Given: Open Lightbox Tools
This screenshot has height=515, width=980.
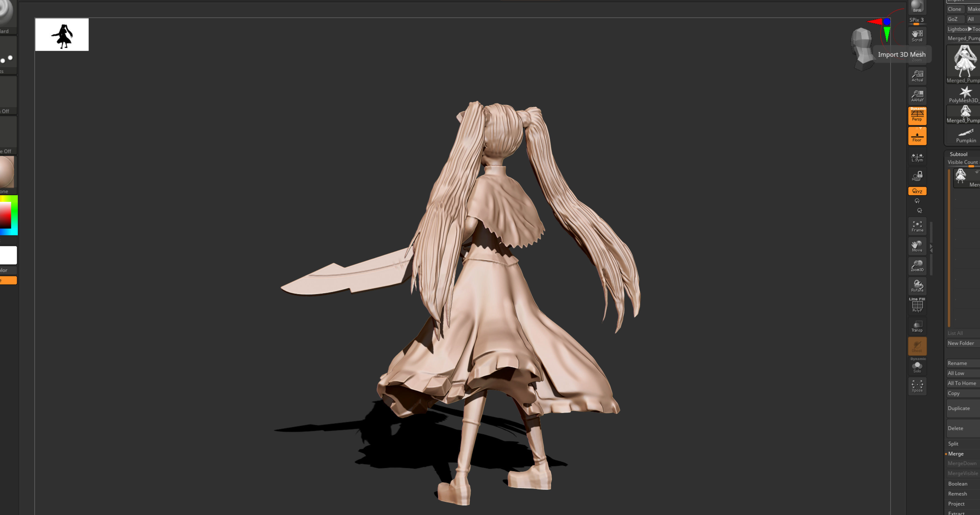Looking at the screenshot, I should pyautogui.click(x=963, y=29).
